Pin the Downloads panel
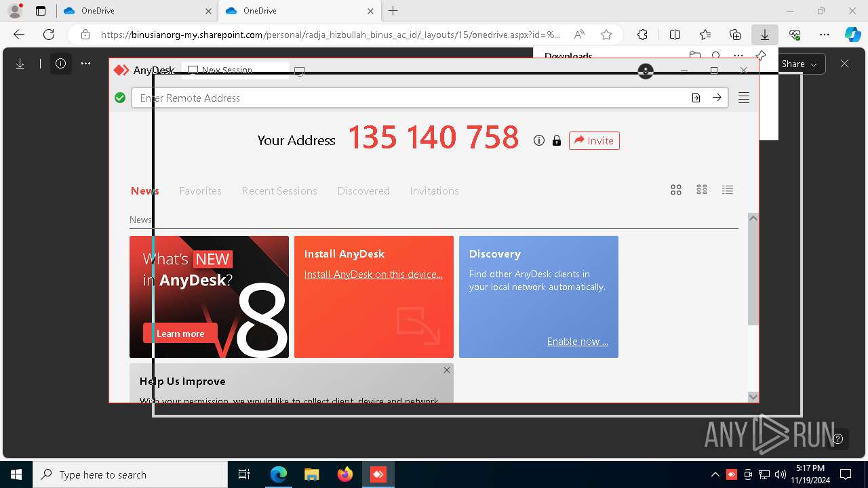Screen dimensions: 868x488 click(x=761, y=56)
